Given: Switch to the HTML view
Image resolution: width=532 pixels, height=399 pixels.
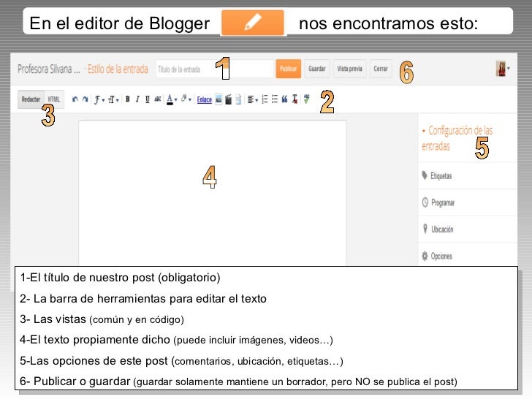Looking at the screenshot, I should [54, 99].
